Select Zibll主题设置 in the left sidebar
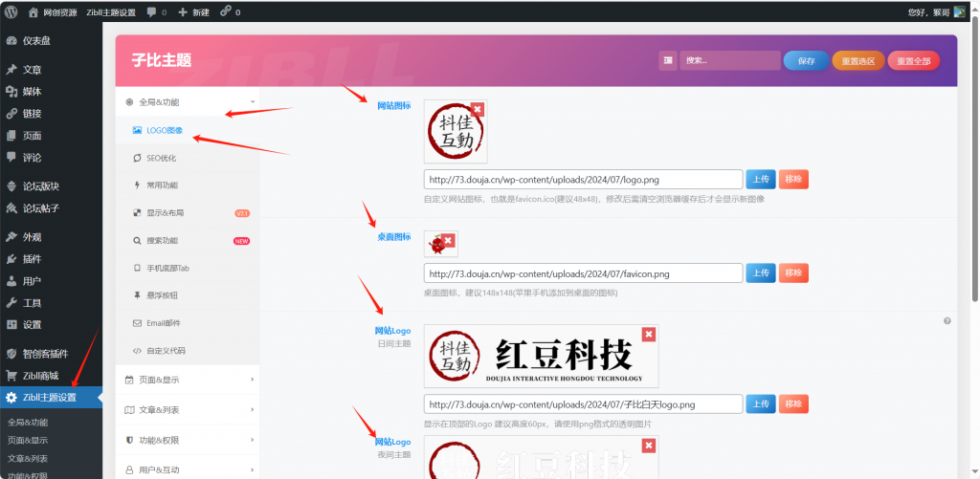This screenshot has width=980, height=479. pyautogui.click(x=52, y=397)
